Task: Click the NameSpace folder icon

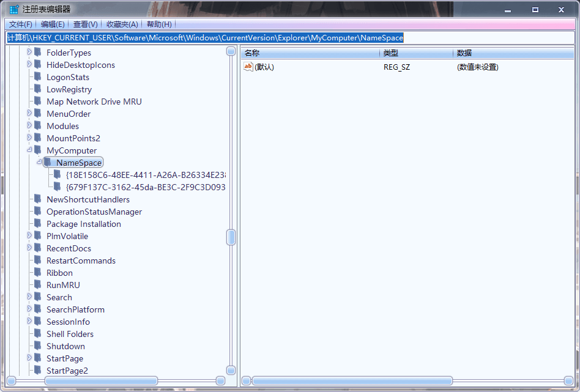Action: (47, 162)
